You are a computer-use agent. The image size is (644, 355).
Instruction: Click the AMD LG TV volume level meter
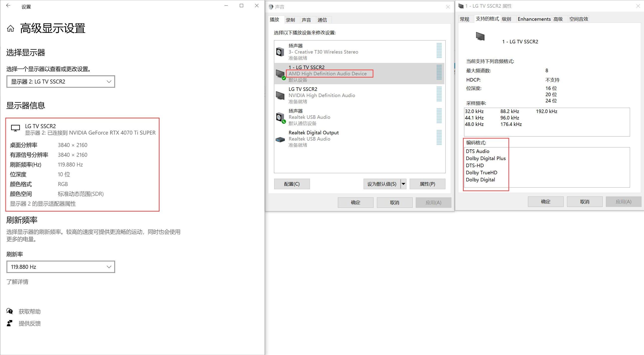439,72
